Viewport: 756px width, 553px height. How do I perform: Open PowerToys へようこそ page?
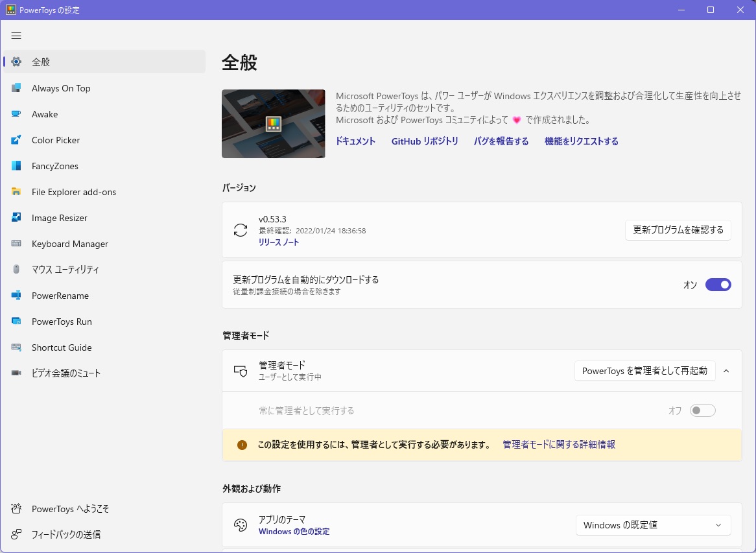point(104,509)
